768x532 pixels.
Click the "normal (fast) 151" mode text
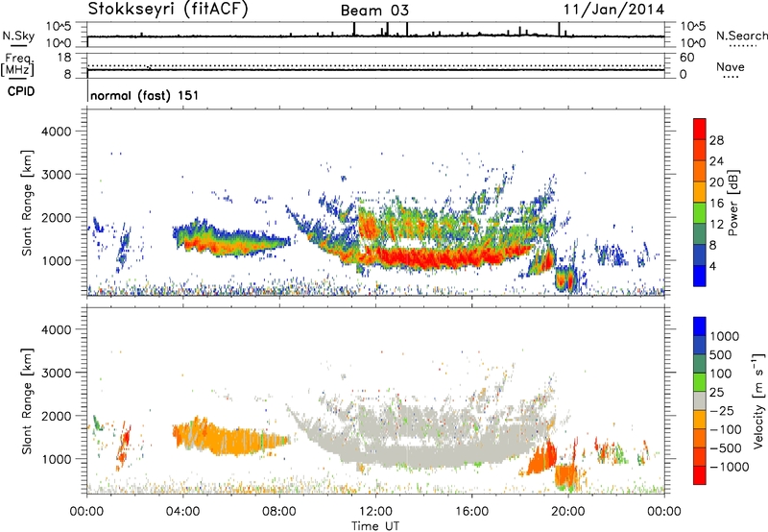pyautogui.click(x=145, y=95)
